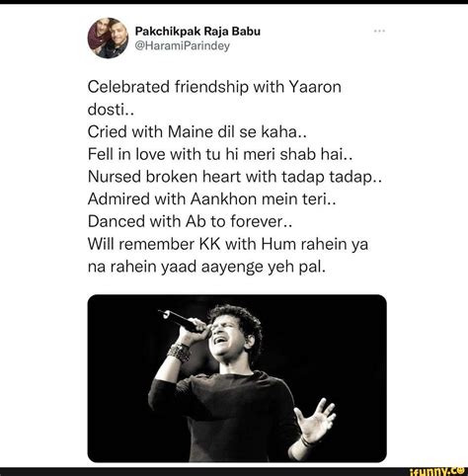Screen dimensions: 468x476
Task: Click the black bar beside the iFunny logo
Action: pyautogui.click(x=204, y=472)
